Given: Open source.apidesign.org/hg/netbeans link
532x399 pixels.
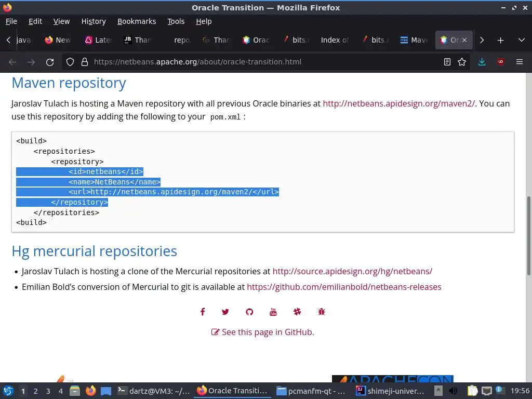Looking at the screenshot, I should (352, 271).
